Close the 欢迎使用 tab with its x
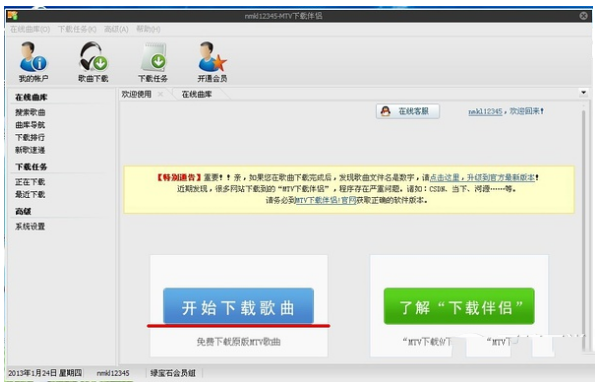Viewport: 595px width, 385px height. pyautogui.click(x=161, y=94)
